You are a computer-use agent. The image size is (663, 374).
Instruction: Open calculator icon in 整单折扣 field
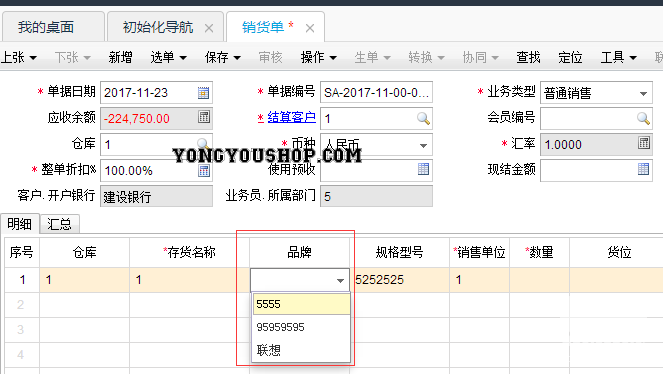[x=204, y=170]
